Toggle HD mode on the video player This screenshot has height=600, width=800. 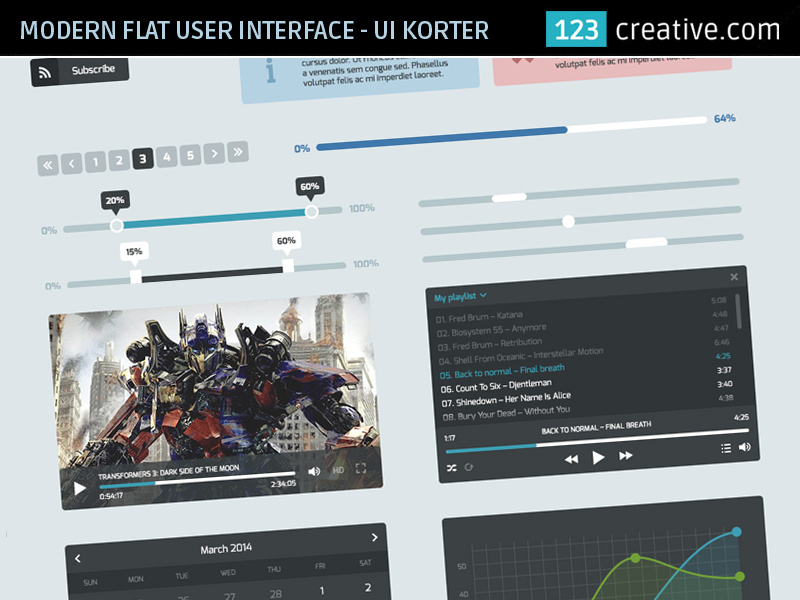337,471
